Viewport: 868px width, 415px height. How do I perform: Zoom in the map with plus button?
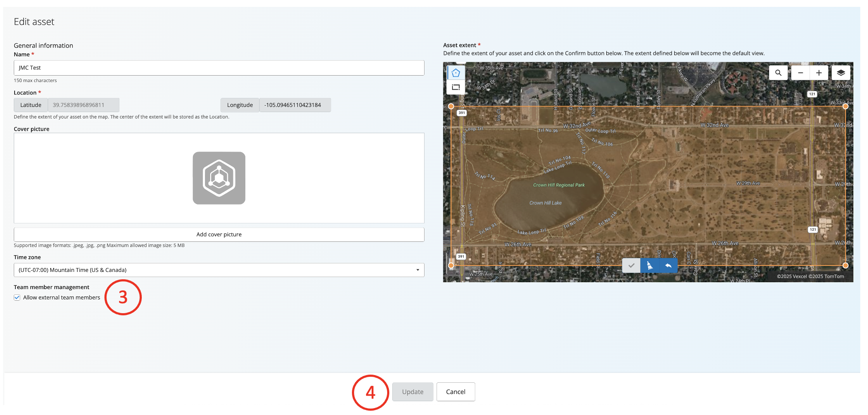819,73
